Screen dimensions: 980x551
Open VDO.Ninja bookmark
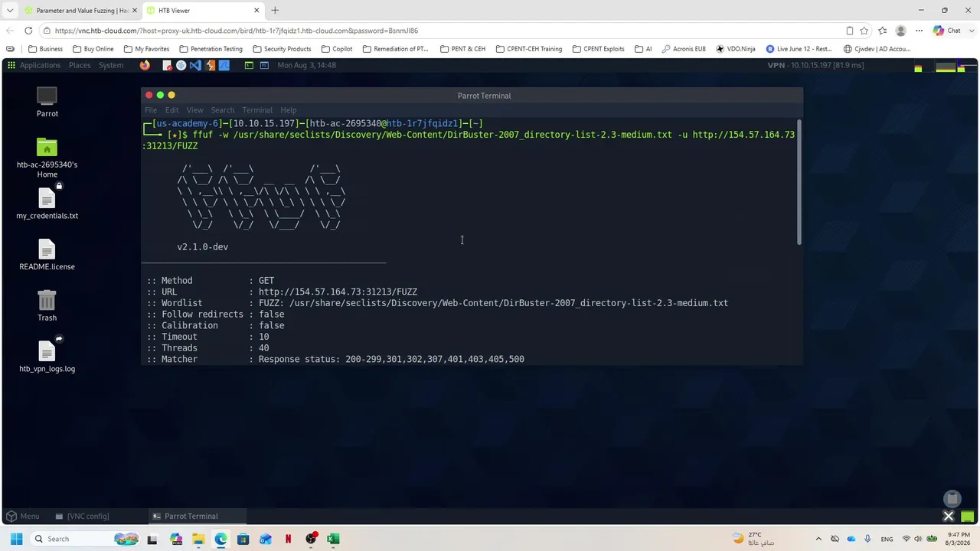(x=736, y=49)
